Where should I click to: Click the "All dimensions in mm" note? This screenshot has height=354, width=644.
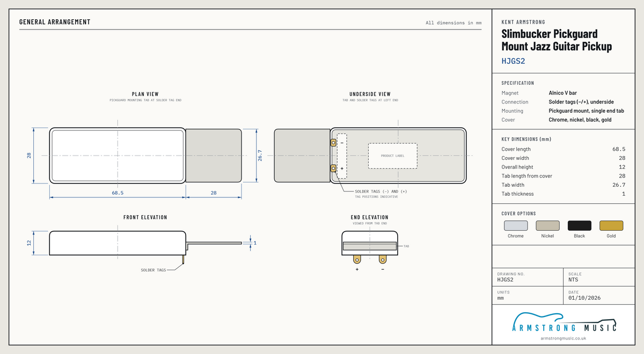(453, 23)
